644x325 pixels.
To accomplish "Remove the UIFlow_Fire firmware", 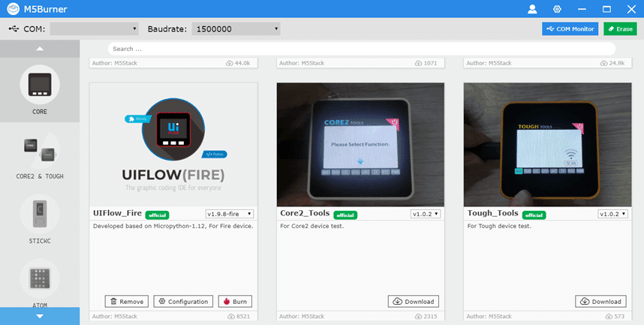I will tap(127, 301).
